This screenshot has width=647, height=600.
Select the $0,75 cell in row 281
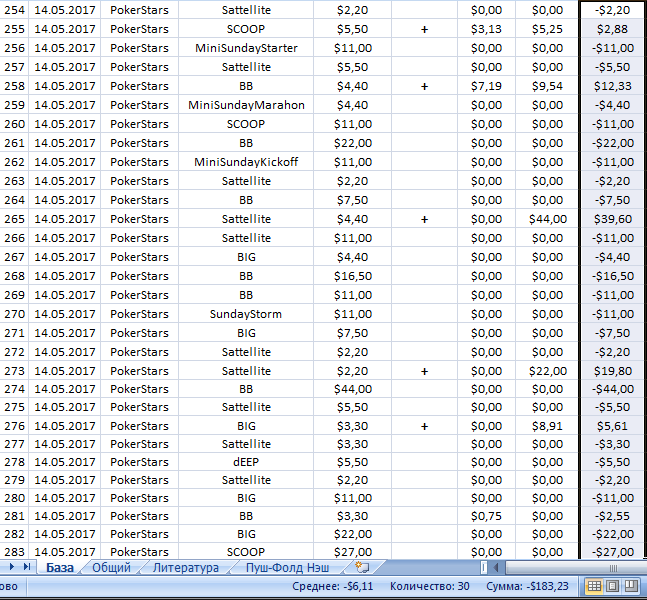[x=486, y=516]
